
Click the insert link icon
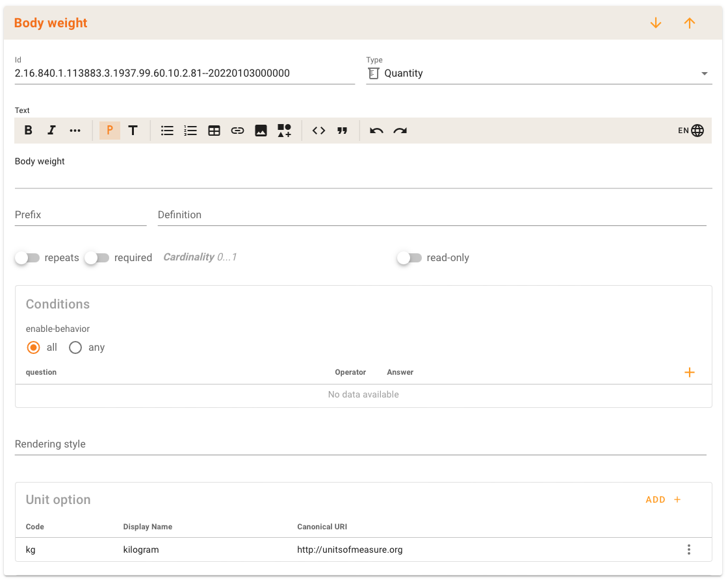coord(237,131)
